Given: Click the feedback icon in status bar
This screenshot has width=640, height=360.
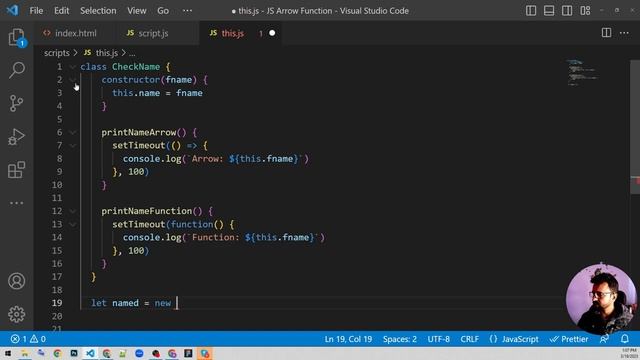Looking at the screenshot, I should tap(604, 339).
